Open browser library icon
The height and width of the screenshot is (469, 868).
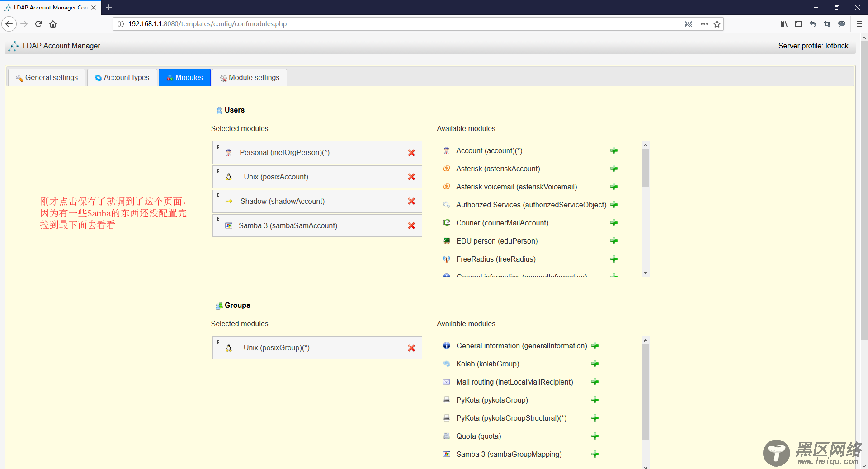[784, 24]
